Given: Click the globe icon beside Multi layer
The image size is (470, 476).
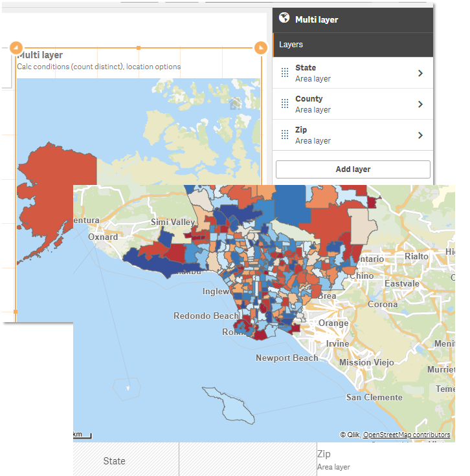Looking at the screenshot, I should click(284, 19).
